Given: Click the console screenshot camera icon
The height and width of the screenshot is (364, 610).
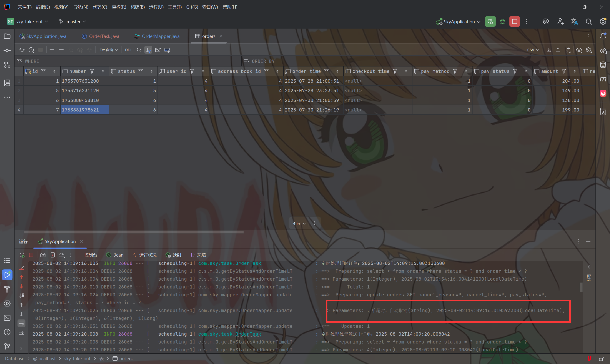Looking at the screenshot, I should 43,255.
